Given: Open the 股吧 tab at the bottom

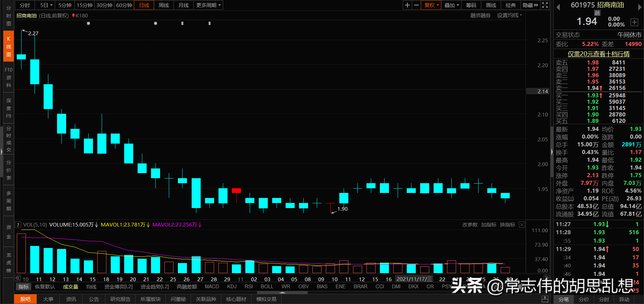Looking at the screenshot, I should [25, 299].
